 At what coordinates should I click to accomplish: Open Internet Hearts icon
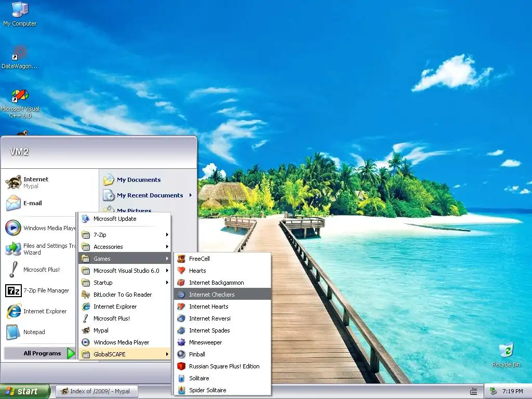tap(181, 307)
